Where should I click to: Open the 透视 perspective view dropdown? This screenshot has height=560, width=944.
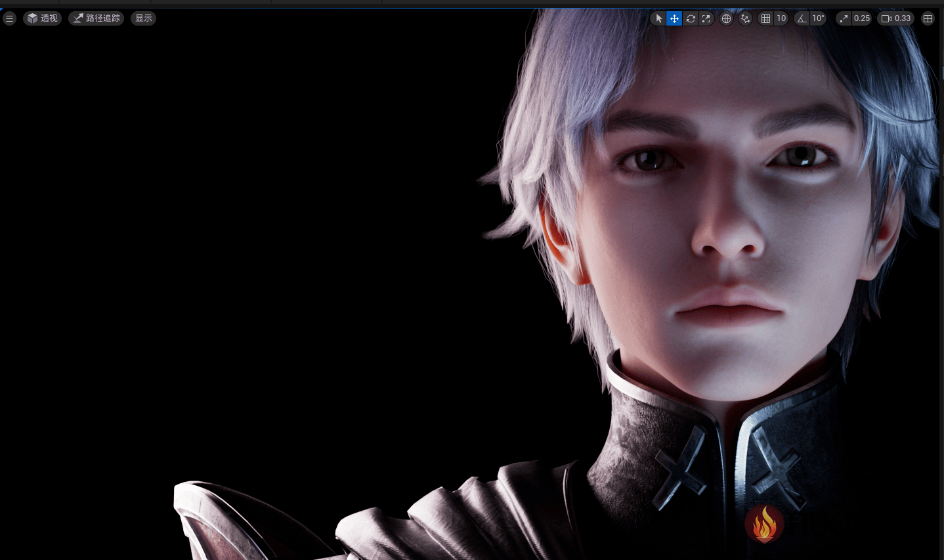43,18
